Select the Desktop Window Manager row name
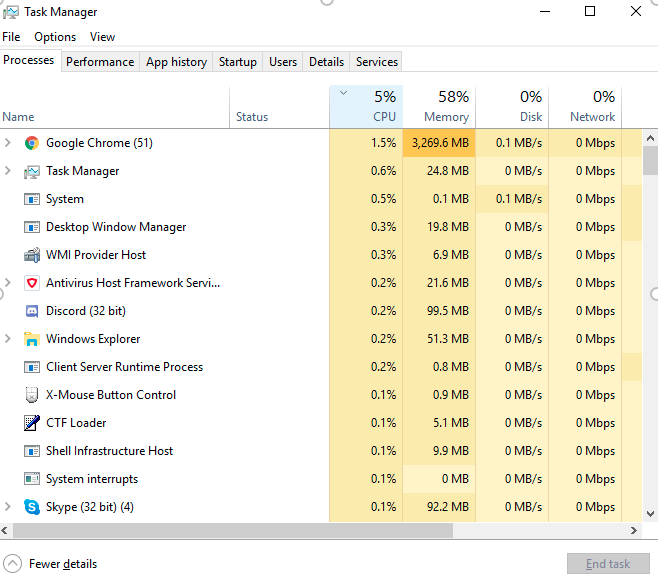 coord(116,227)
